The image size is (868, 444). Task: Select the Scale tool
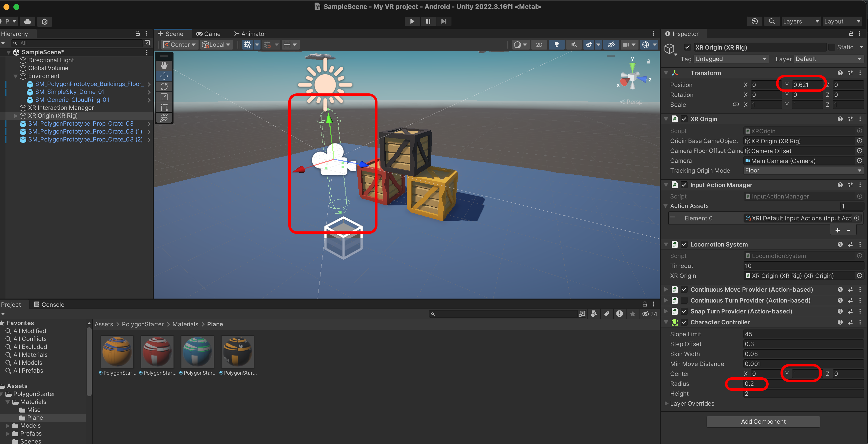(164, 97)
